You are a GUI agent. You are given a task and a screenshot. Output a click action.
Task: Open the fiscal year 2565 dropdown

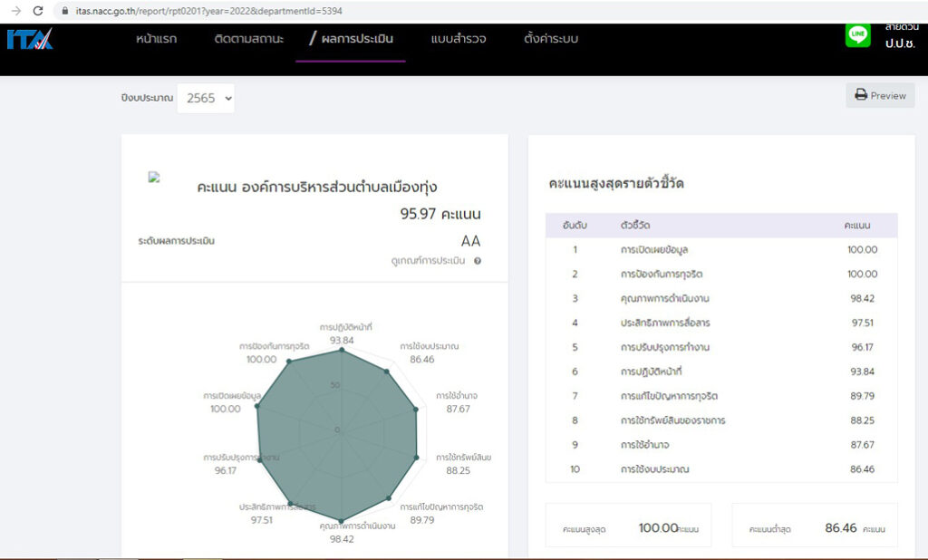[206, 98]
